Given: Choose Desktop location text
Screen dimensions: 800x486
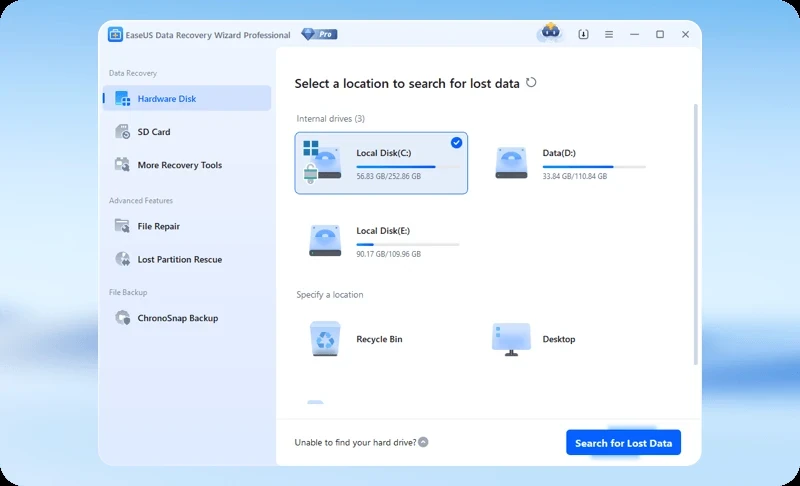Looking at the screenshot, I should tap(559, 339).
